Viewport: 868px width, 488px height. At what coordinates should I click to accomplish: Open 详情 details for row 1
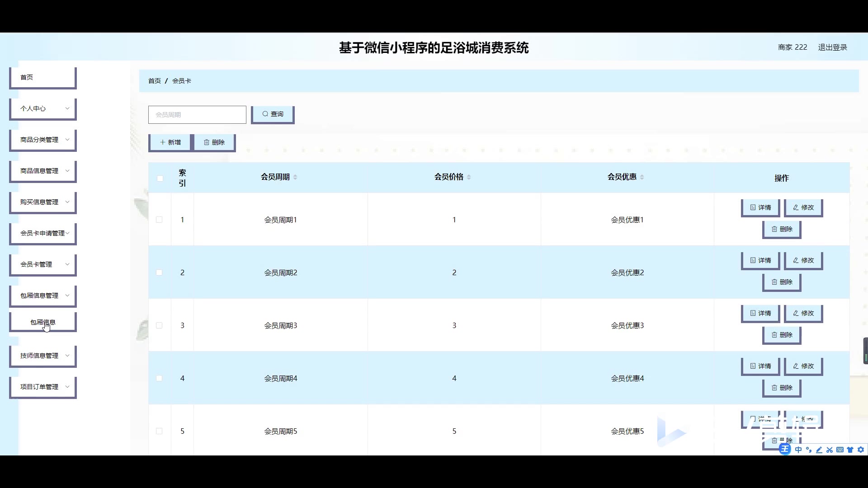pos(760,207)
